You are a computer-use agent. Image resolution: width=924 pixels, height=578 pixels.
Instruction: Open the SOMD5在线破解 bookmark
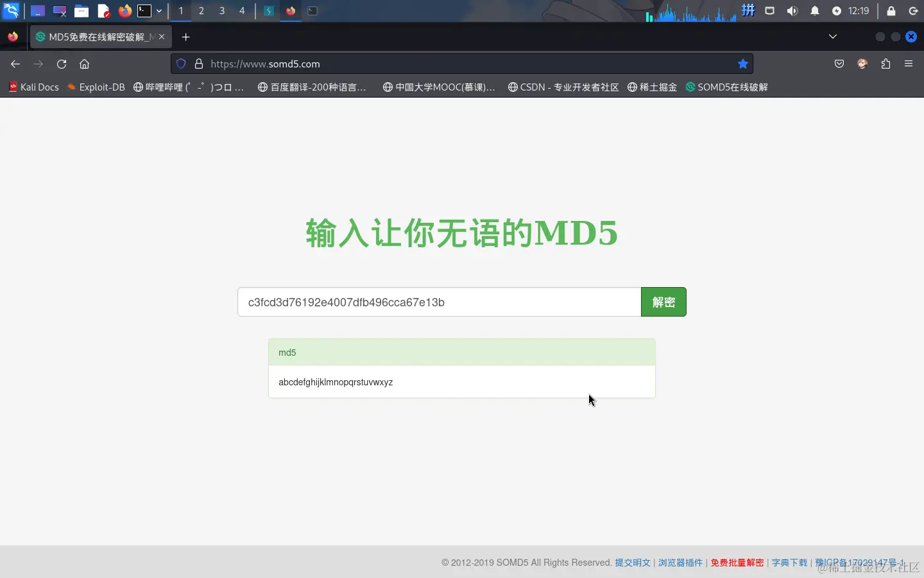pos(726,87)
